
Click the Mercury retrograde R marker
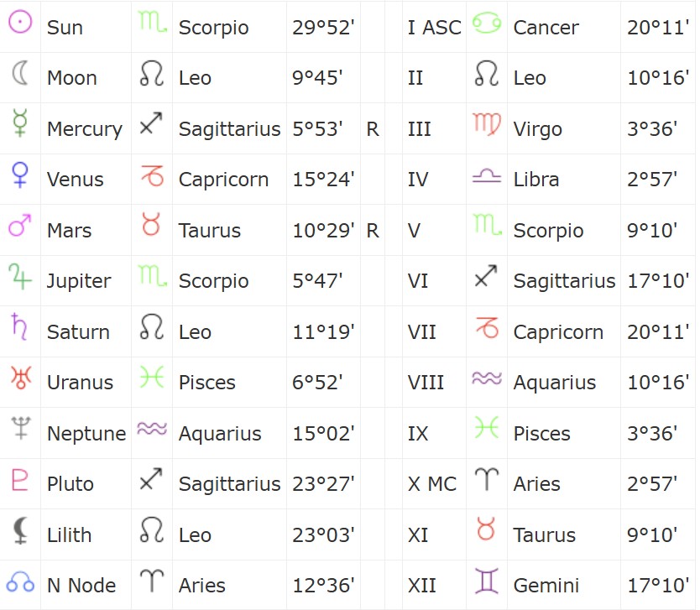point(373,129)
